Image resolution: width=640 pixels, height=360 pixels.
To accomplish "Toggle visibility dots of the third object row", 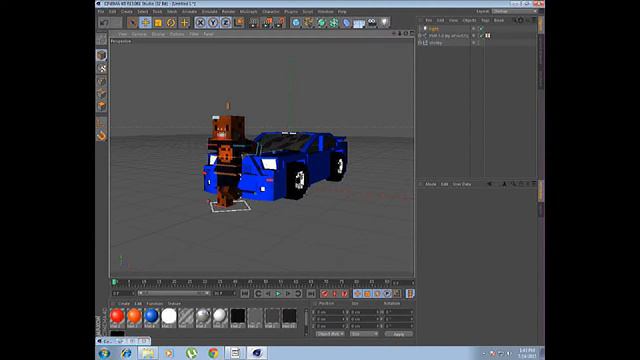I will (x=474, y=42).
